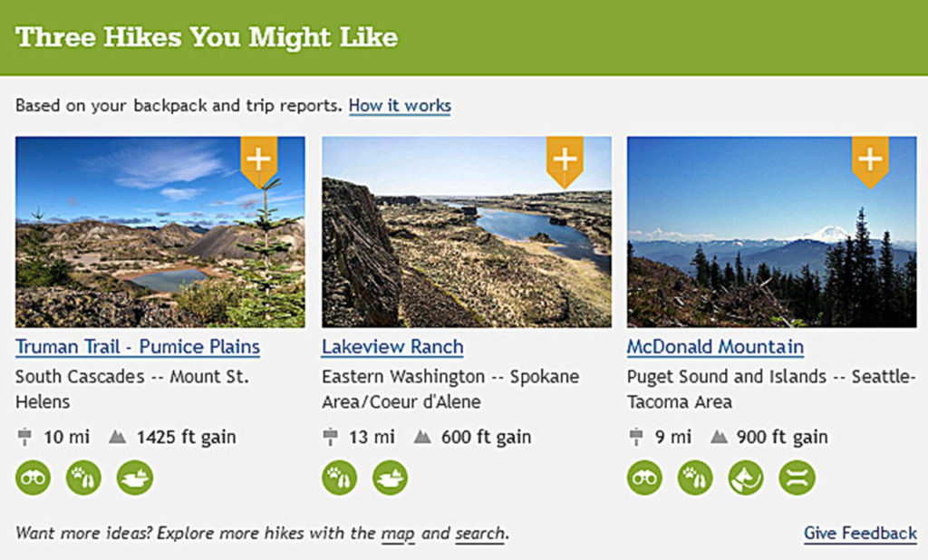Viewport: 928px width, 560px height.
Task: Click the last feature icon under McDonald Mountain
Action: click(797, 478)
